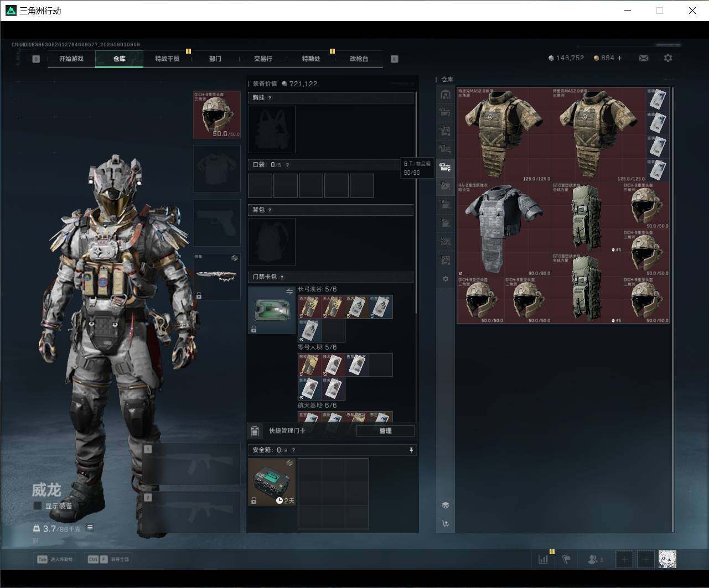Click the lock icon on keycard case
Viewport: 709px width, 588px height.
pyautogui.click(x=253, y=329)
